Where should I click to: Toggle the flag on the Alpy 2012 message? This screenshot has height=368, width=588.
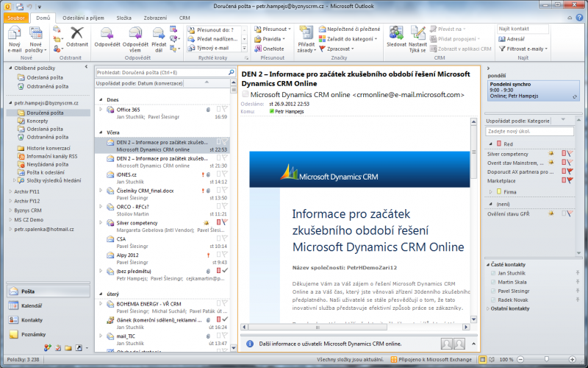(225, 255)
